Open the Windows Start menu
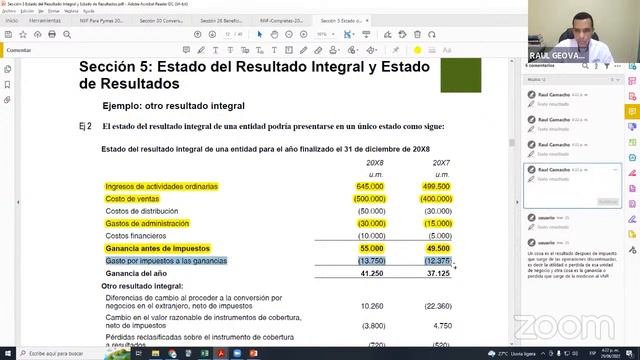 coord(8,353)
